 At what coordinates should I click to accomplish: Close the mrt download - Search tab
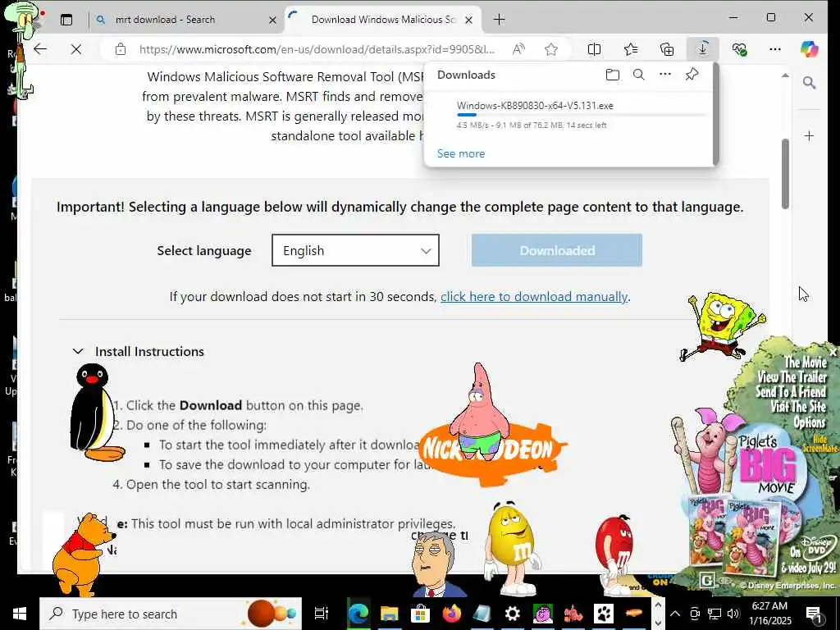[272, 21]
